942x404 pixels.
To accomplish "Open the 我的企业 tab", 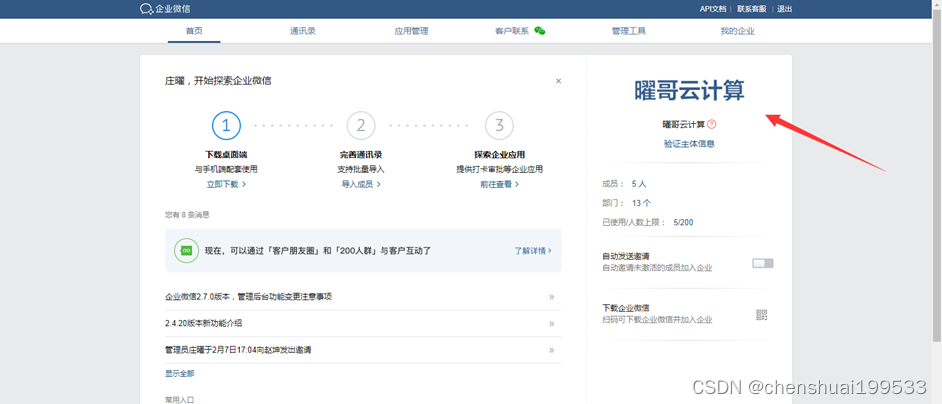I will point(737,31).
